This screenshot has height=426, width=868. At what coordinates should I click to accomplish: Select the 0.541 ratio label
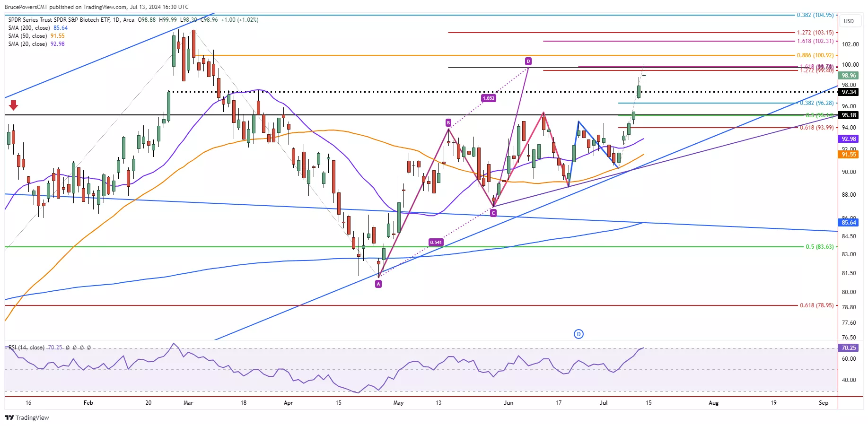tap(436, 242)
